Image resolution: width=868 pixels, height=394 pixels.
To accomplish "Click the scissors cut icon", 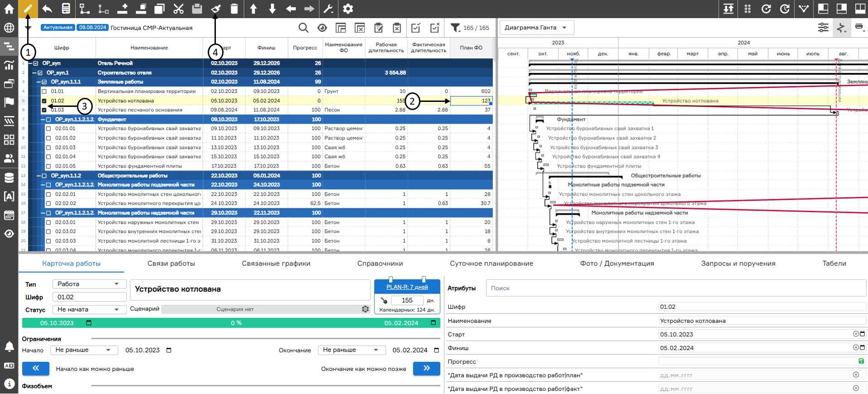I will [x=178, y=9].
